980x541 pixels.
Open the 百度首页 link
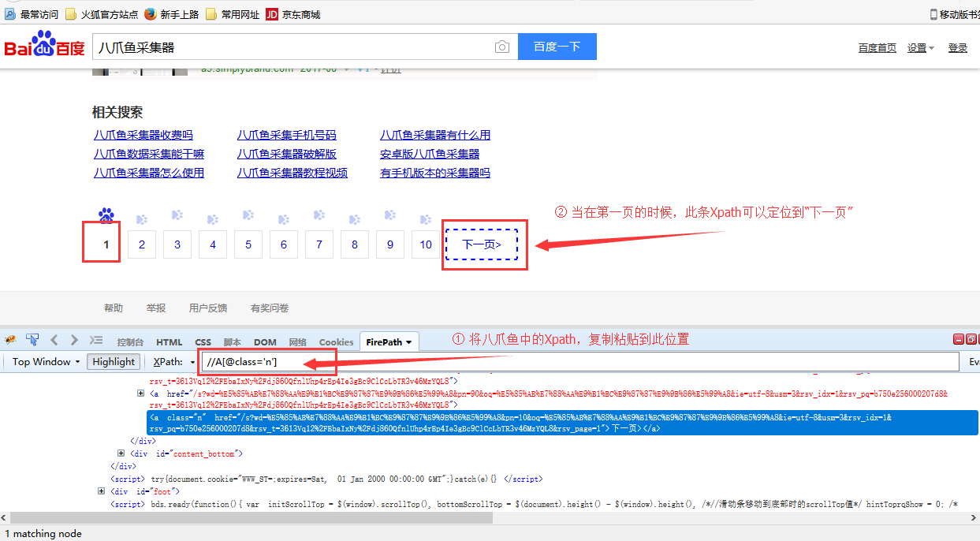pos(878,48)
